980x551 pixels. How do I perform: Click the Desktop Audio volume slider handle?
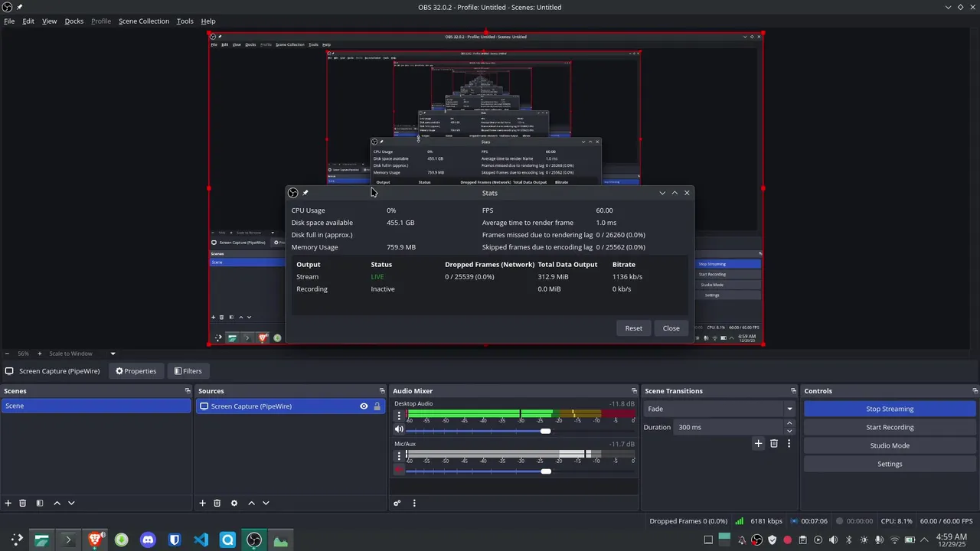tap(545, 431)
